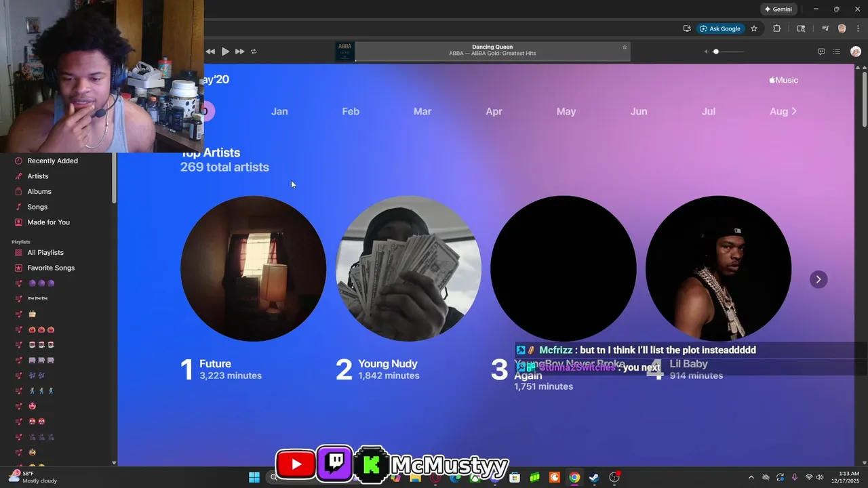
Task: Select the Apr month tab
Action: (494, 111)
